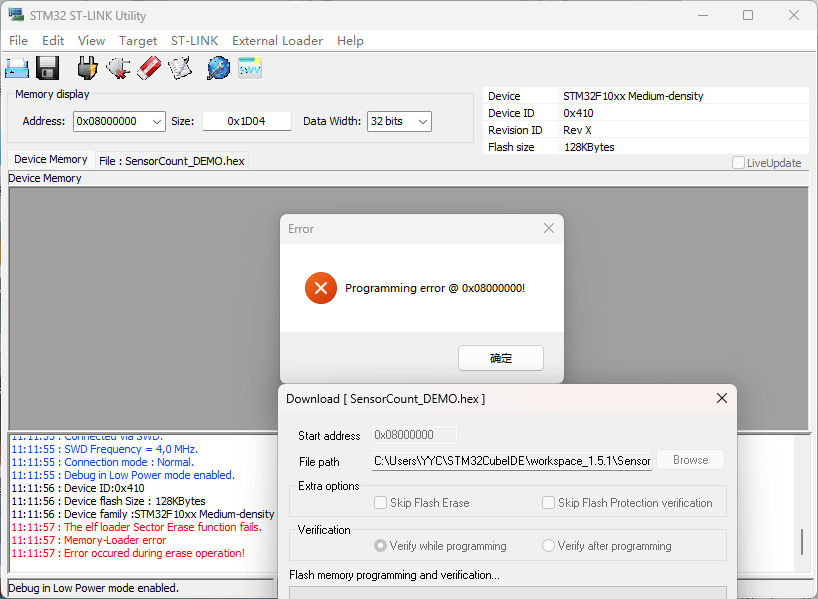Click Device value STM32F10xx Medium-density
Image resolution: width=818 pixels, height=599 pixels.
pyautogui.click(x=633, y=96)
